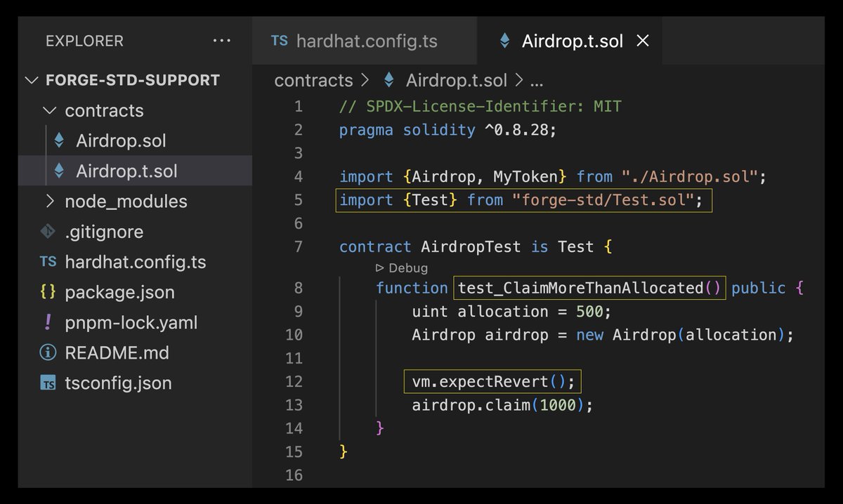This screenshot has width=843, height=504.
Task: Click the closing brace on line 15
Action: point(344,451)
